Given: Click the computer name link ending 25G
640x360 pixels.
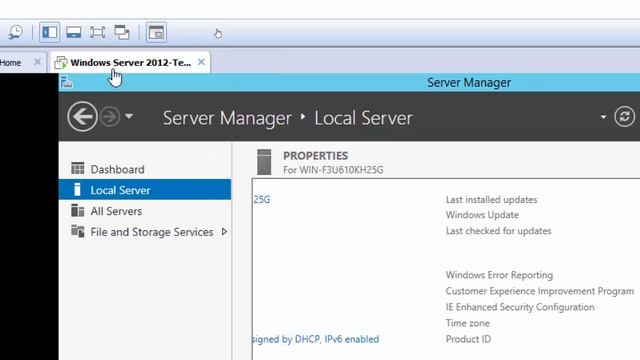Looking at the screenshot, I should [x=261, y=200].
